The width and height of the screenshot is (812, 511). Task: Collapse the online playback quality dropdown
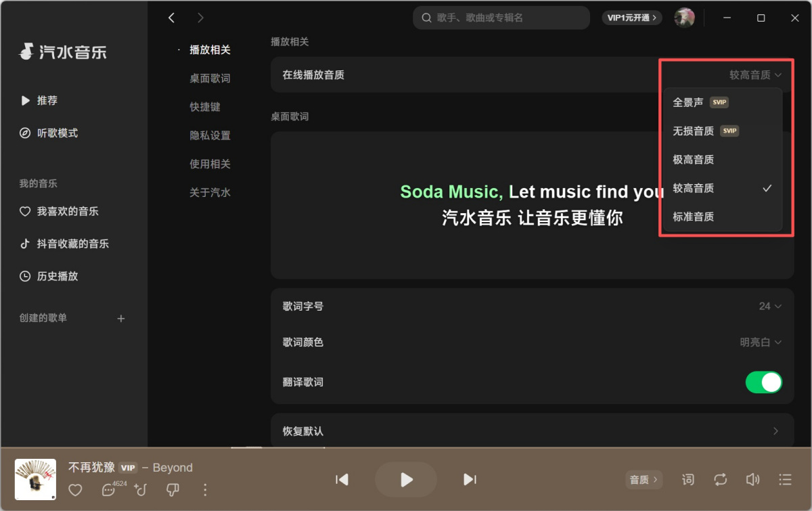[755, 75]
